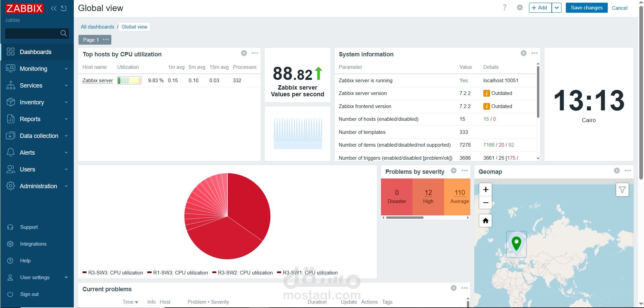Open the Geomap filter funnel
Image resolution: width=644 pixels, height=308 pixels.
click(622, 190)
